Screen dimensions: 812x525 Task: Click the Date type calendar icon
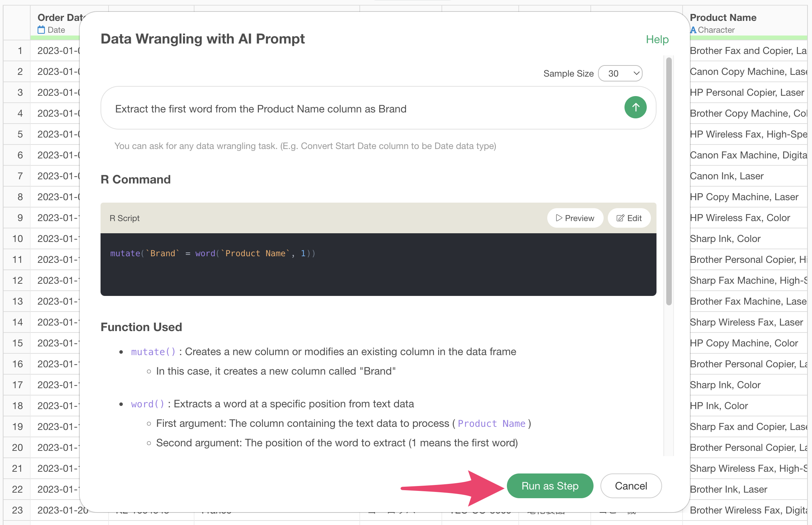[41, 30]
